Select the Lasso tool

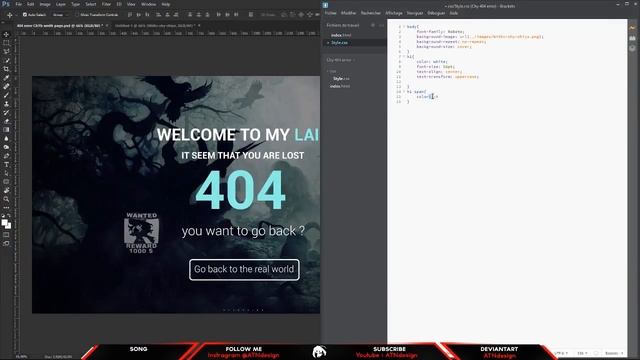(x=6, y=51)
